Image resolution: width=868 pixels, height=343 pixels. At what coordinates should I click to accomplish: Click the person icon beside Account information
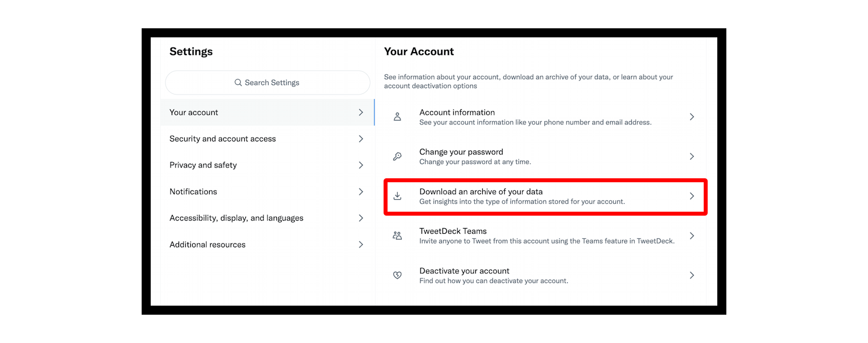(397, 117)
